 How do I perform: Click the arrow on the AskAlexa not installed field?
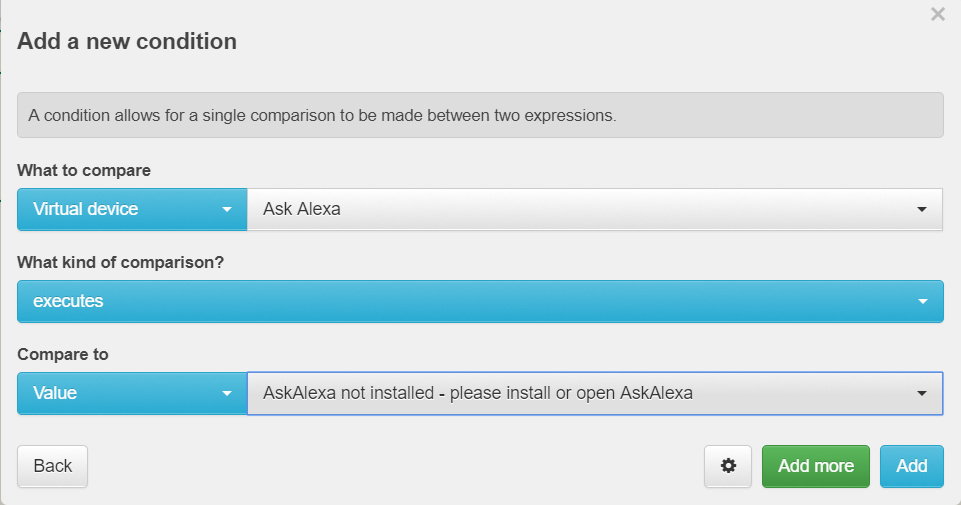[x=921, y=393]
